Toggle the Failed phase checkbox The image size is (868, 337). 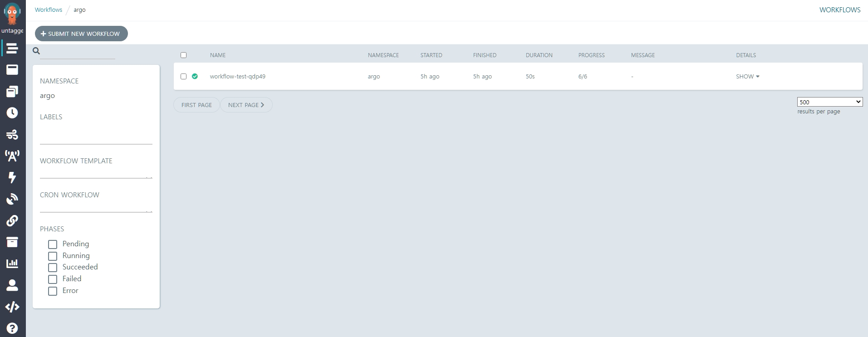(x=53, y=279)
